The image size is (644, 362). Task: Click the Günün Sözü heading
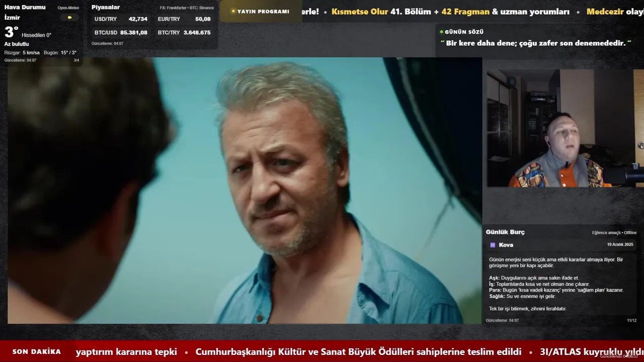click(464, 32)
